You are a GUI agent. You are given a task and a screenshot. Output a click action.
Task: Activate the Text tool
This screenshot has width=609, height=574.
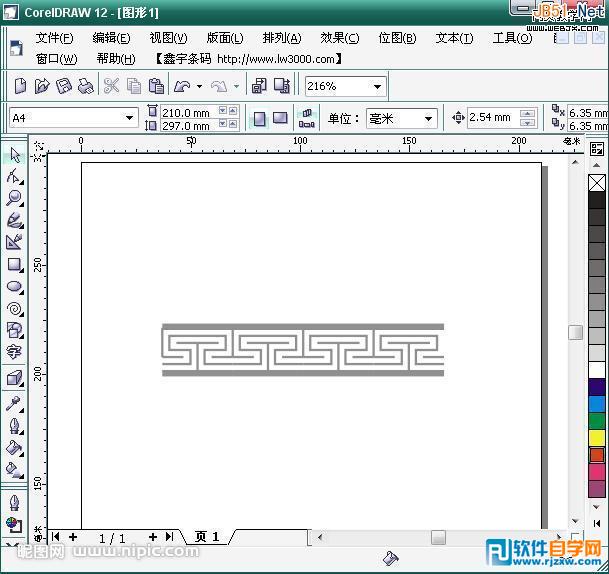(x=14, y=352)
